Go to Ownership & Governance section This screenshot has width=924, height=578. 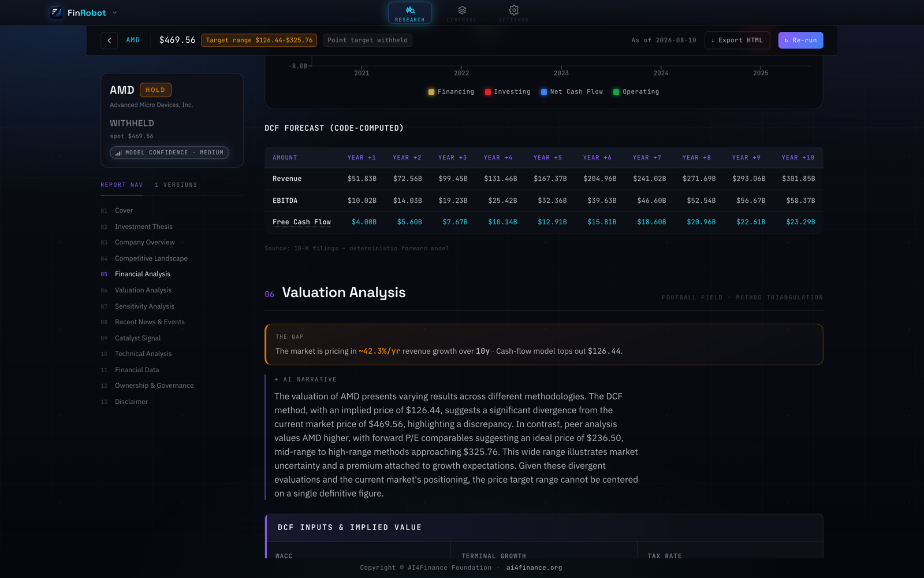[154, 386]
